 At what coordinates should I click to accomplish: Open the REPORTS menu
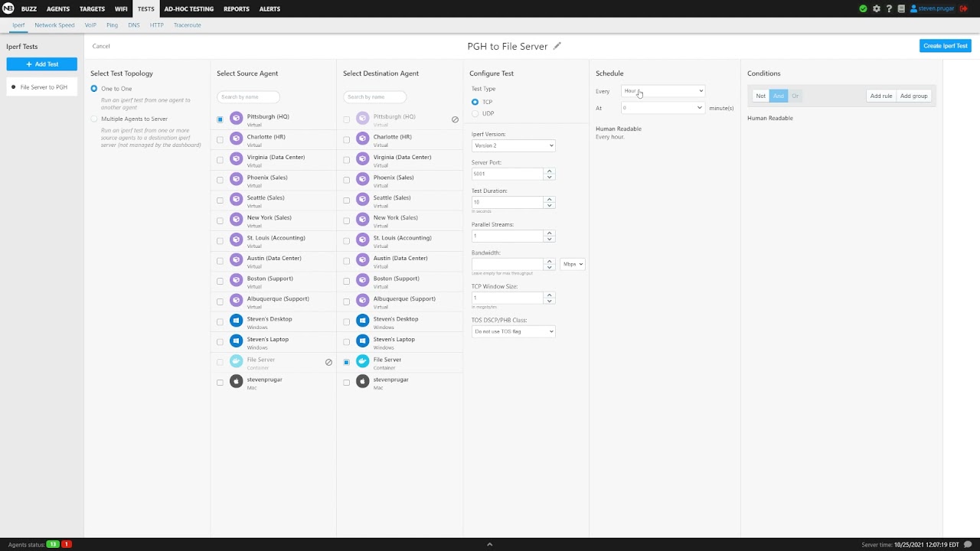coord(236,9)
